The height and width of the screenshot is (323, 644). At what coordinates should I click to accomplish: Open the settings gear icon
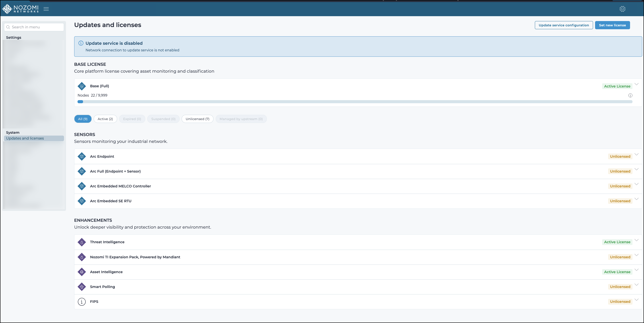[x=622, y=9]
